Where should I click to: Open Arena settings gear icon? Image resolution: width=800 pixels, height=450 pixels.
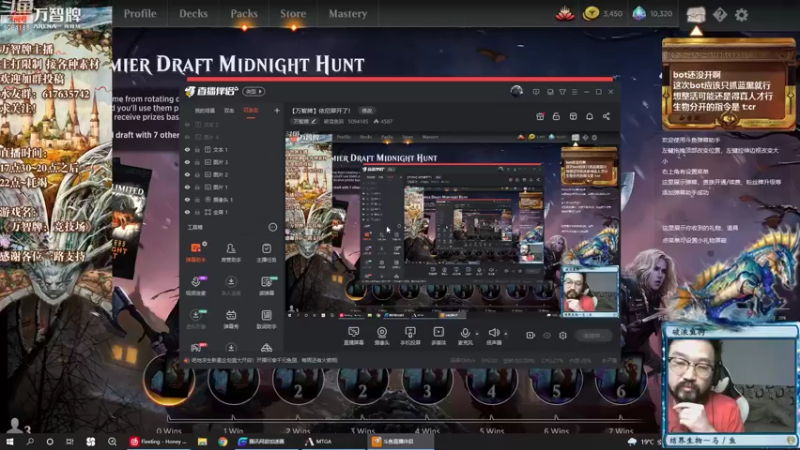741,14
